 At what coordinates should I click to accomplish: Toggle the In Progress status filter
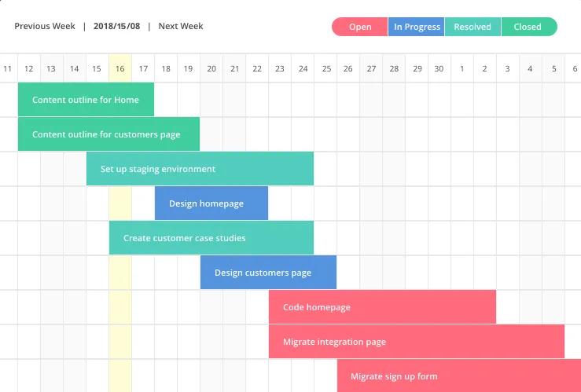pyautogui.click(x=416, y=27)
